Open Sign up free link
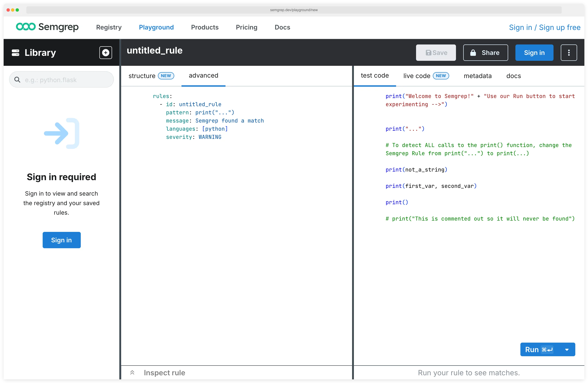The image size is (588, 383). 561,27
